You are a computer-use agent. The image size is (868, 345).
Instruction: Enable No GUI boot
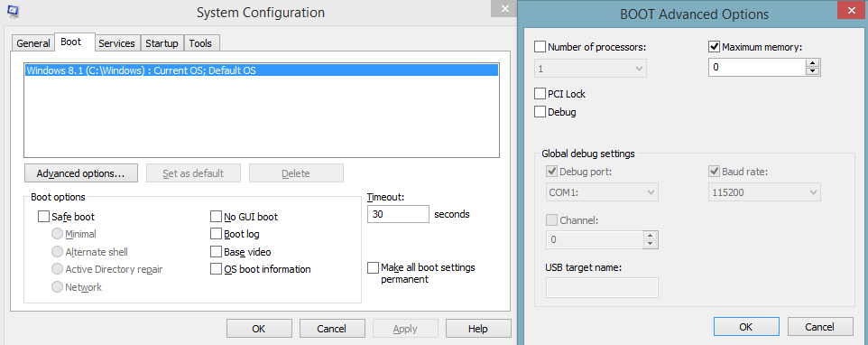[x=216, y=217]
